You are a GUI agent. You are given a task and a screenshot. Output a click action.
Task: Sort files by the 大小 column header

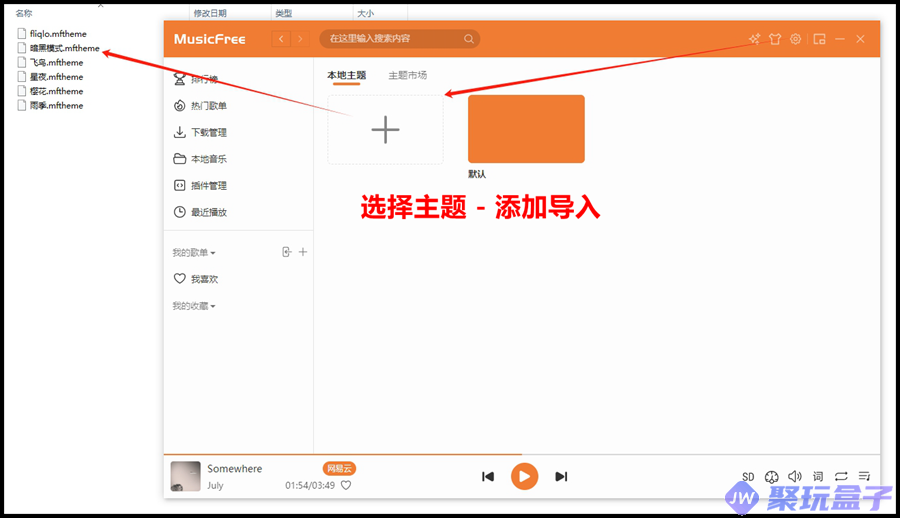click(x=365, y=13)
